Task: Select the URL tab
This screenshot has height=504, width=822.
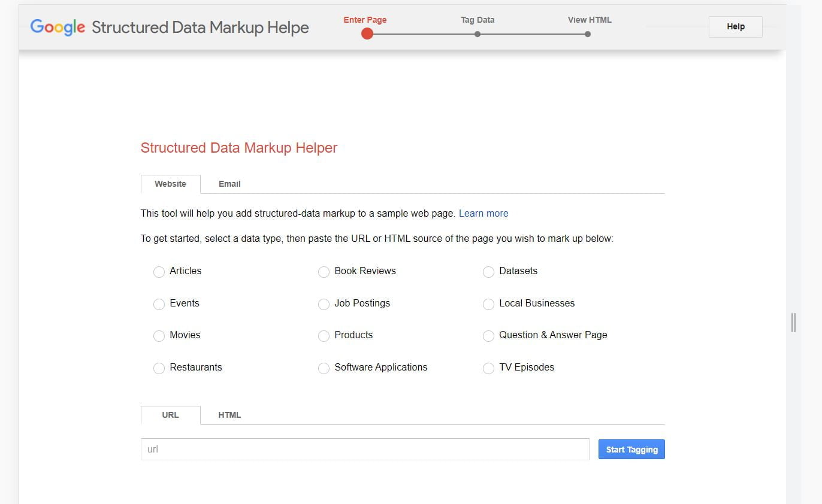Action: tap(170, 415)
